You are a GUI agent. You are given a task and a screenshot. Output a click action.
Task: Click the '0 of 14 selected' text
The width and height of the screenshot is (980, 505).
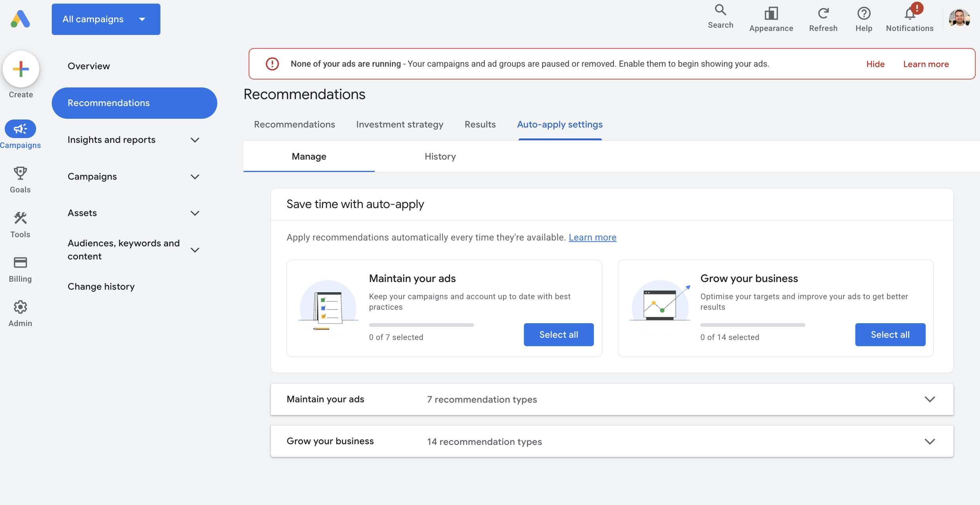click(x=730, y=337)
